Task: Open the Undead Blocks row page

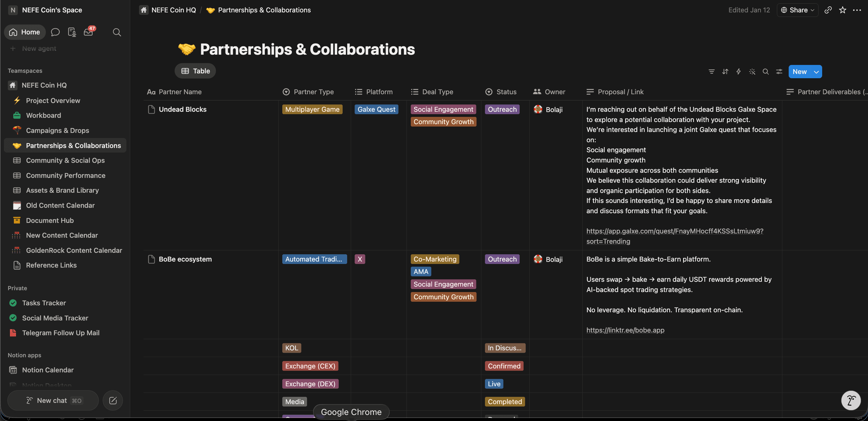Action: coord(183,109)
